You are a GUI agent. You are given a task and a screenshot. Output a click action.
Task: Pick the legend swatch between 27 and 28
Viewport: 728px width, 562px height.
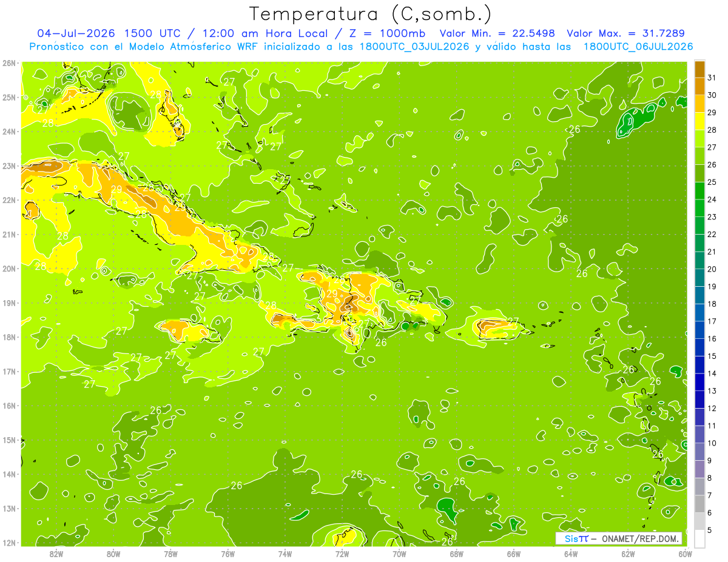coord(699,139)
